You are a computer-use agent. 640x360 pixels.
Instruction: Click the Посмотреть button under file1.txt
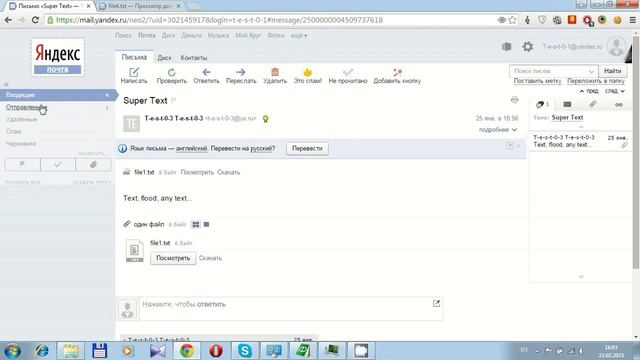173,258
